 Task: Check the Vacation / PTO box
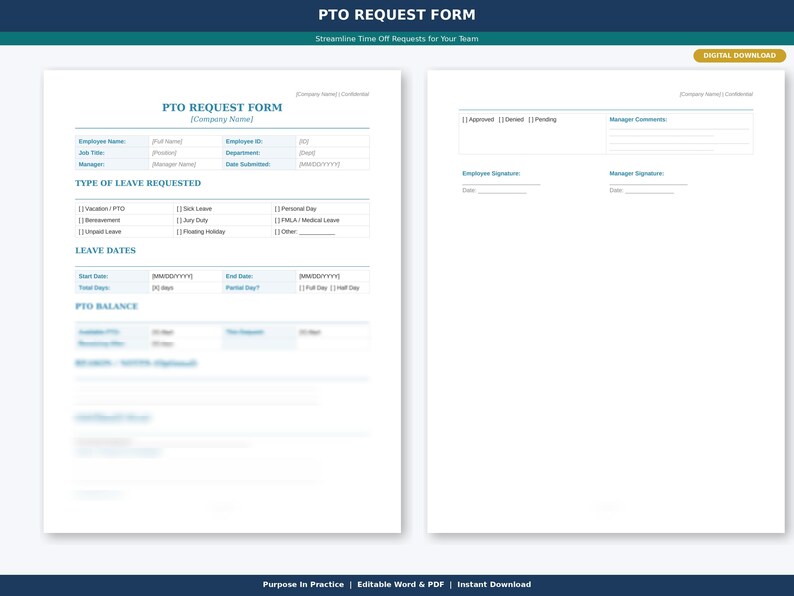[81, 209]
